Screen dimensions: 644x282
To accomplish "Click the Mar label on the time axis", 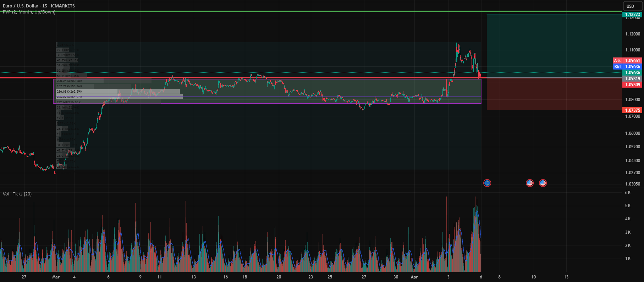I will point(56,277).
